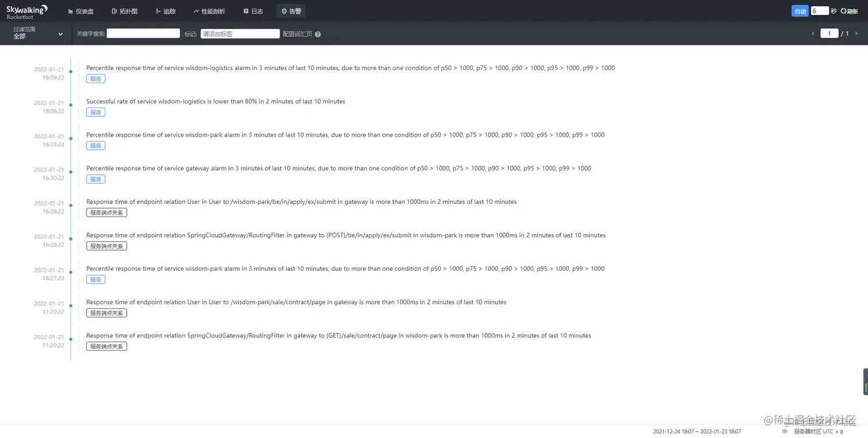Click the 2022-01-21 18:09:22 timestamp
The image size is (868, 438).
(49, 73)
